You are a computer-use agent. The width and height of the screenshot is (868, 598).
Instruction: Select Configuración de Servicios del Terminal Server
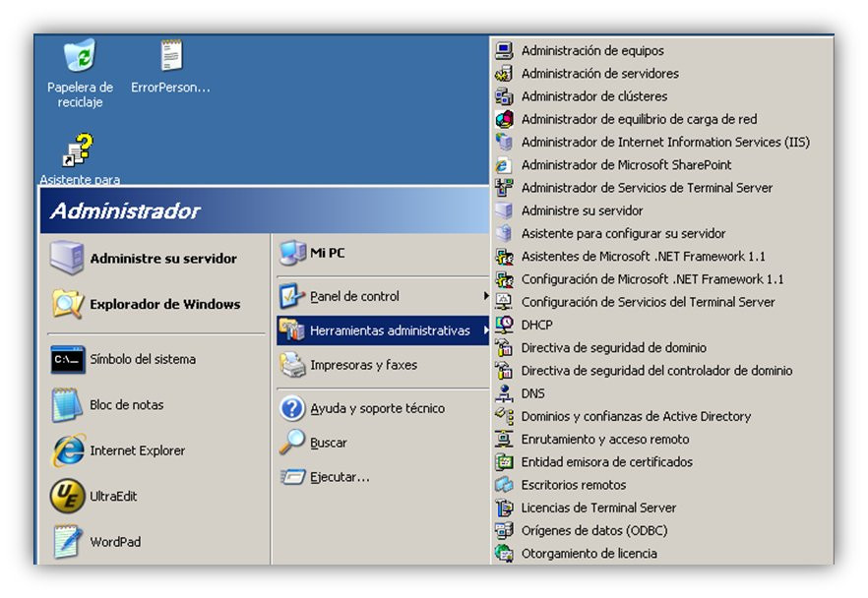pos(662,302)
